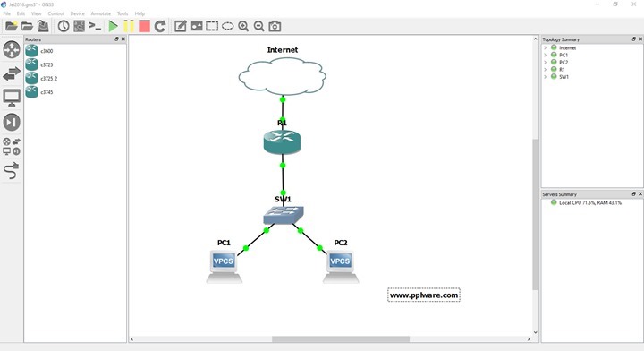The height and width of the screenshot is (351, 644).
Task: Float the Servers Summary panel
Action: pyautogui.click(x=633, y=194)
